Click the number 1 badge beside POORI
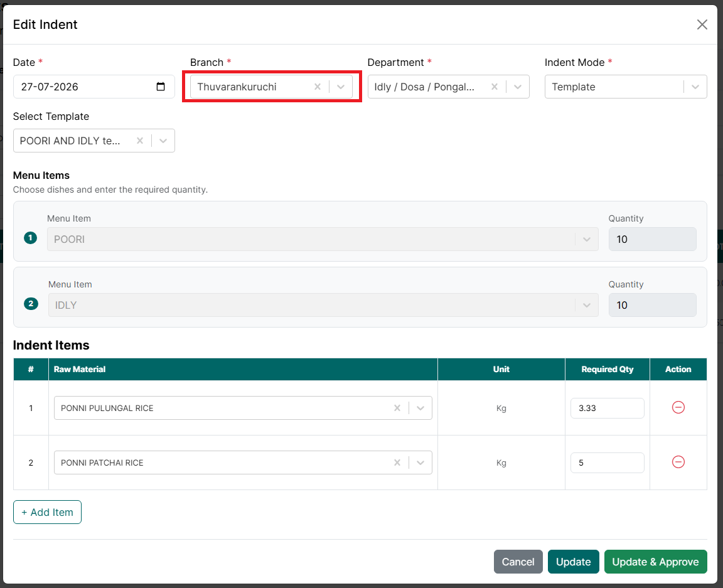 30,238
